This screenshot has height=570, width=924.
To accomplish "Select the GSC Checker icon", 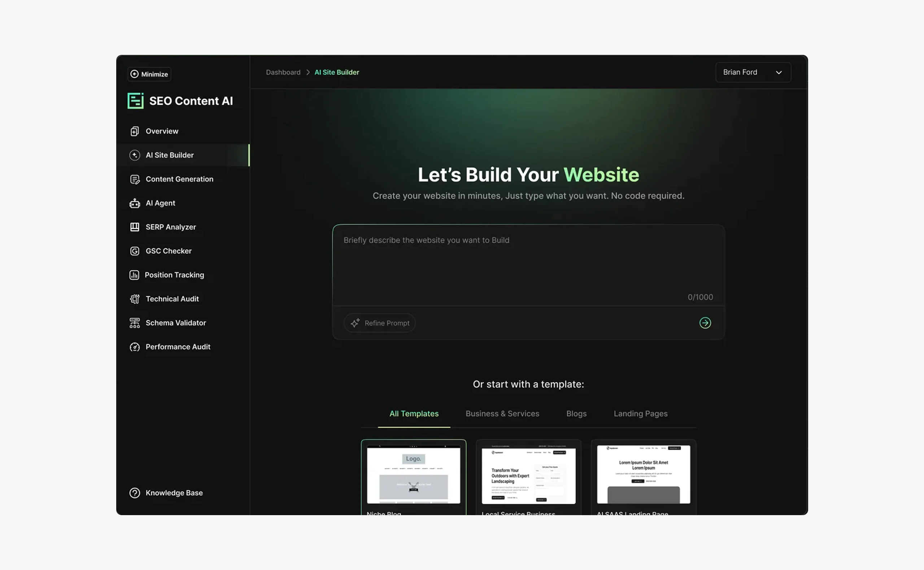I will 135,251.
